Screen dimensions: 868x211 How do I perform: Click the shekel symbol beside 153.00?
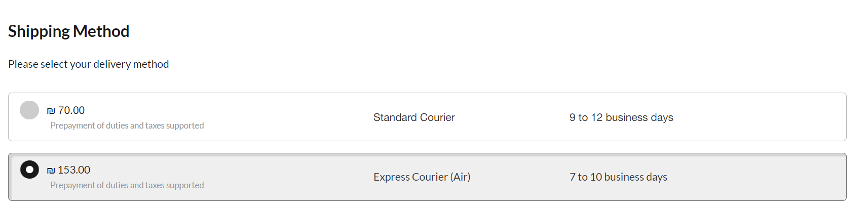51,171
